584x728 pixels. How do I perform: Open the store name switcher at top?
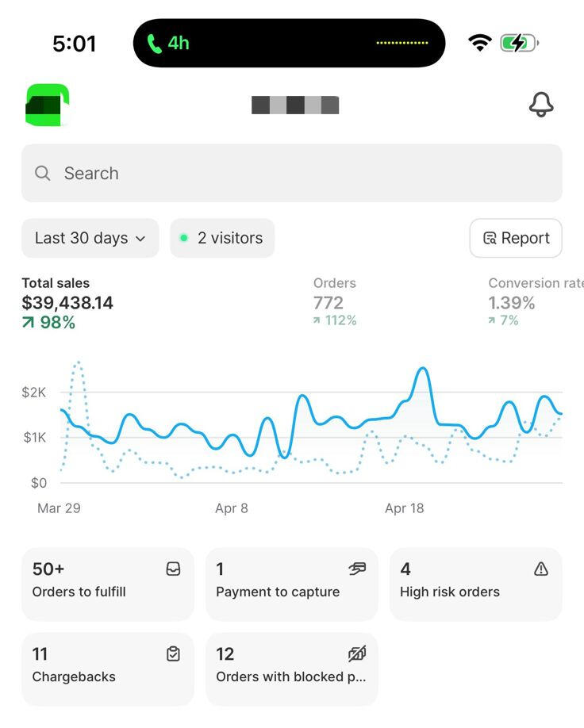[295, 105]
